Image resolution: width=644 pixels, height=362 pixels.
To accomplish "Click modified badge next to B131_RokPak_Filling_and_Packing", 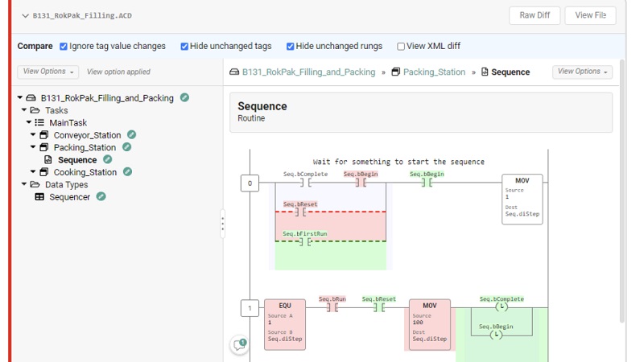I will [x=185, y=97].
